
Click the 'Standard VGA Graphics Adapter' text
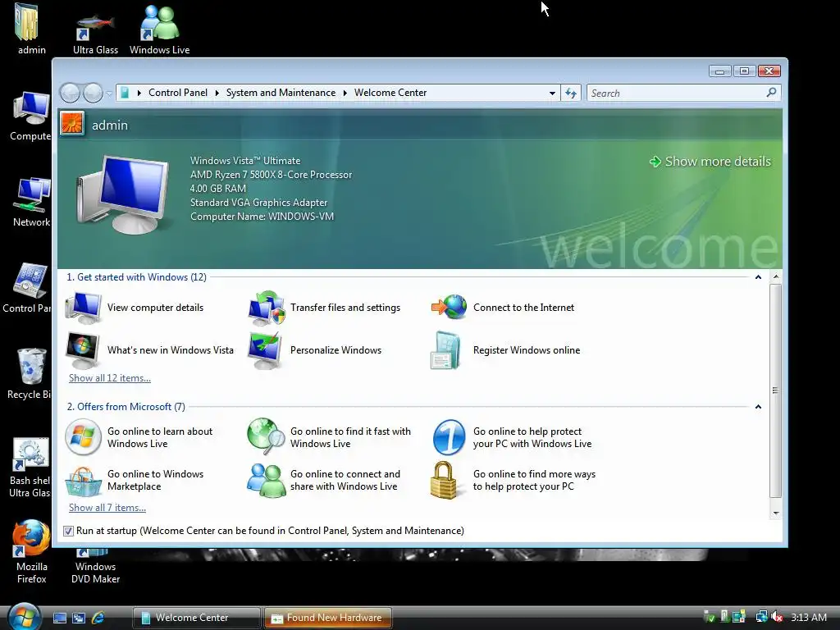click(258, 203)
